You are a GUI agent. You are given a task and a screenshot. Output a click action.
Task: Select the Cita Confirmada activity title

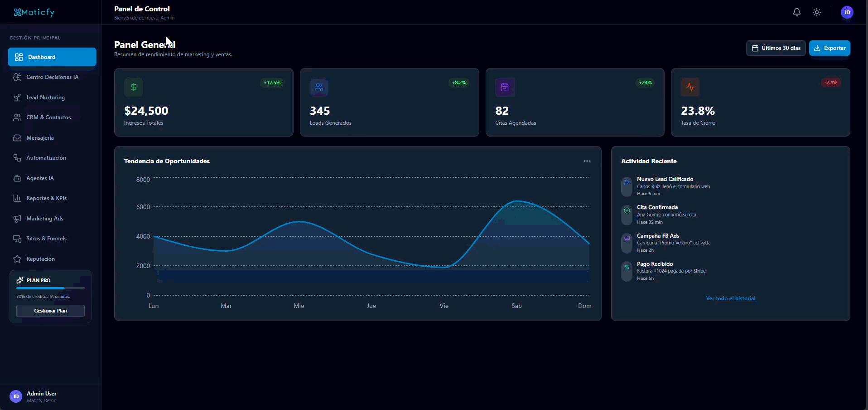click(x=657, y=207)
